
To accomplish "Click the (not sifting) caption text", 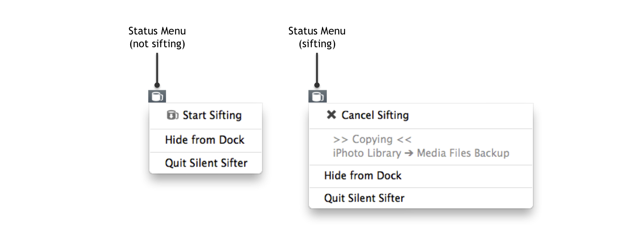I will pos(157,44).
